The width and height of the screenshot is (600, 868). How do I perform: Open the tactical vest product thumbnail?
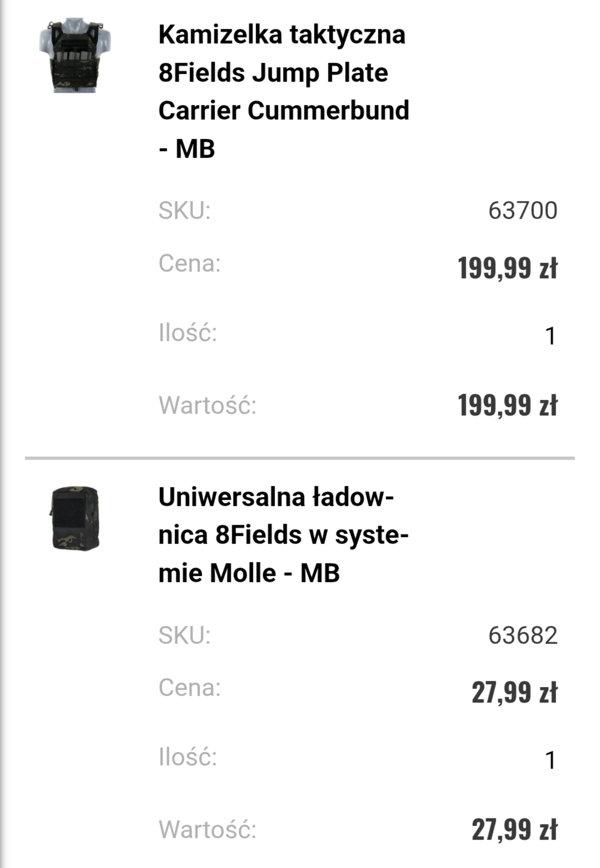(74, 55)
